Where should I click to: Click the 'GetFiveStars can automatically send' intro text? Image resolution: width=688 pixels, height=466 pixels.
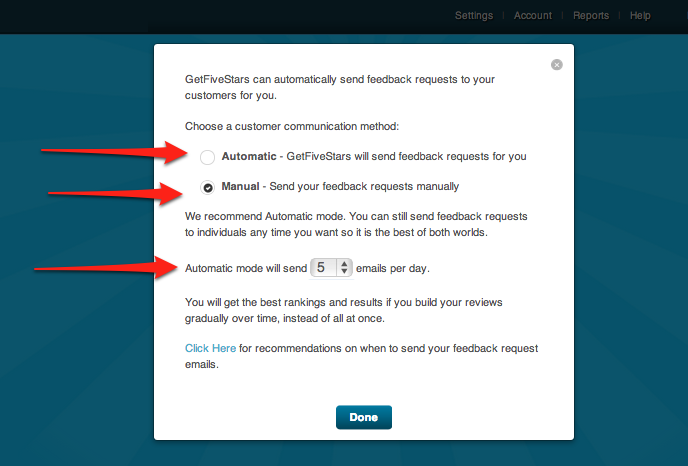(x=340, y=87)
